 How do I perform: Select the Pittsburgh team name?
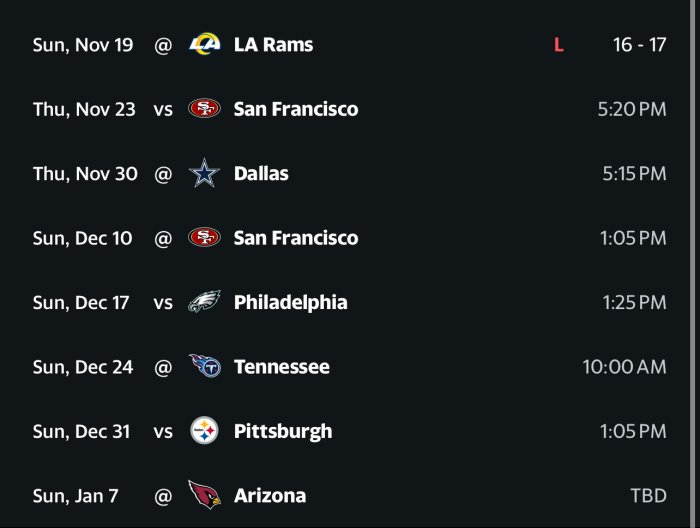click(x=282, y=431)
